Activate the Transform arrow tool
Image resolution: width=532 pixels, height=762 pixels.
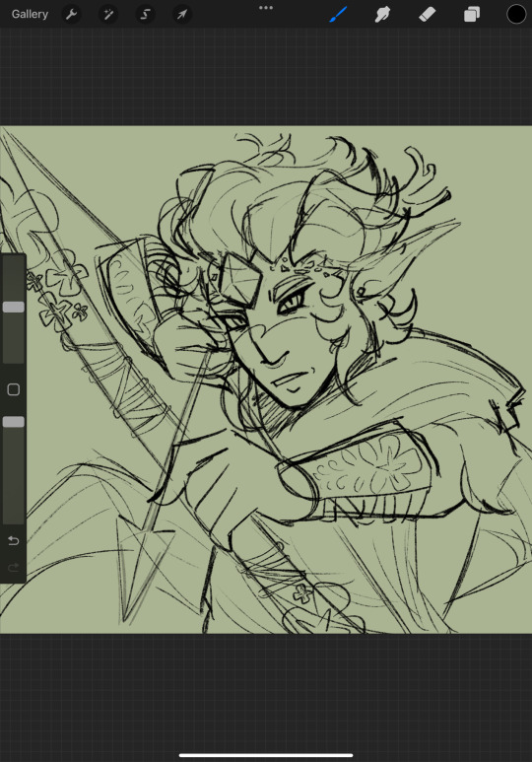point(181,14)
